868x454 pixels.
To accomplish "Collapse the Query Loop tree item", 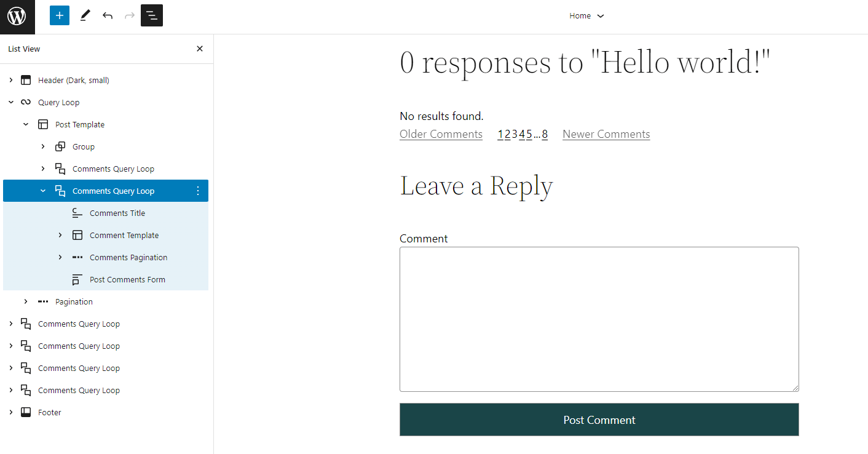I will click(x=11, y=102).
